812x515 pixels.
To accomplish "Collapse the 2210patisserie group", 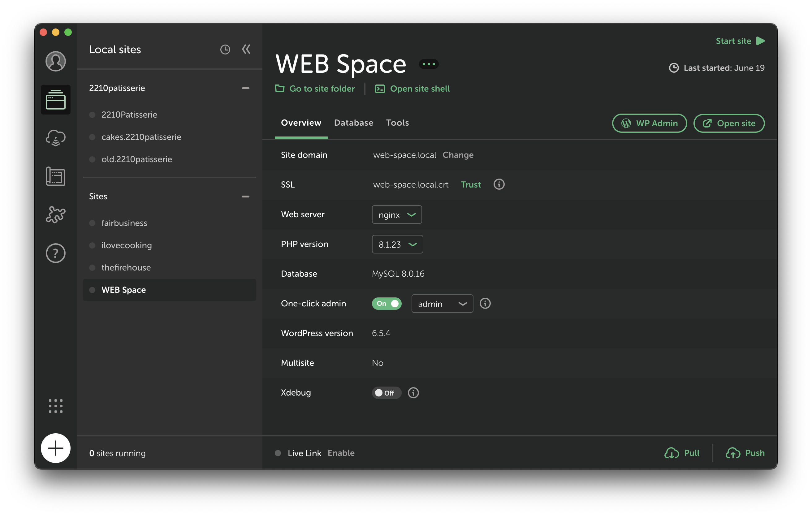I will coord(245,88).
